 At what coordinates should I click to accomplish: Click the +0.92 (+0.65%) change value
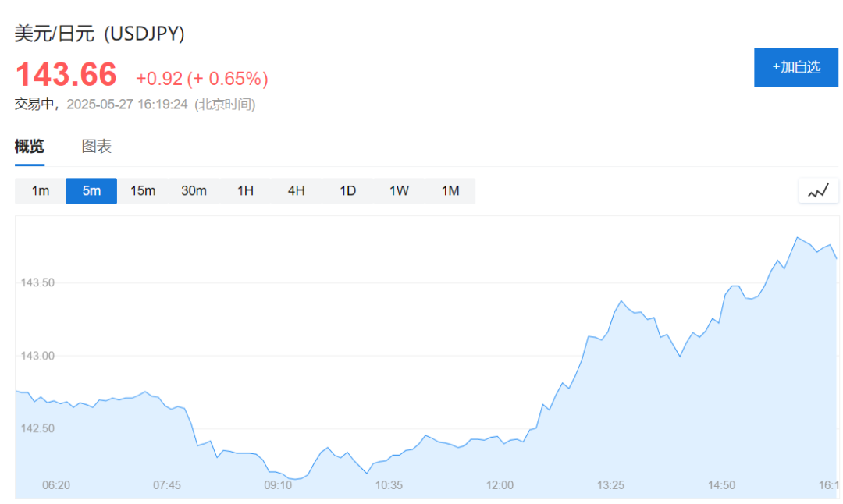point(202,79)
